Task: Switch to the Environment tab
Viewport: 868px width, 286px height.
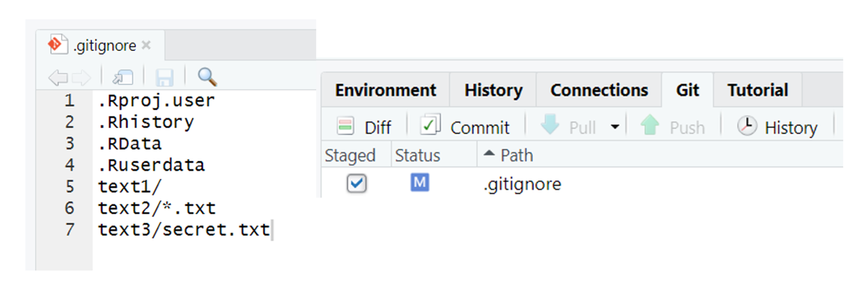Action: 385,90
